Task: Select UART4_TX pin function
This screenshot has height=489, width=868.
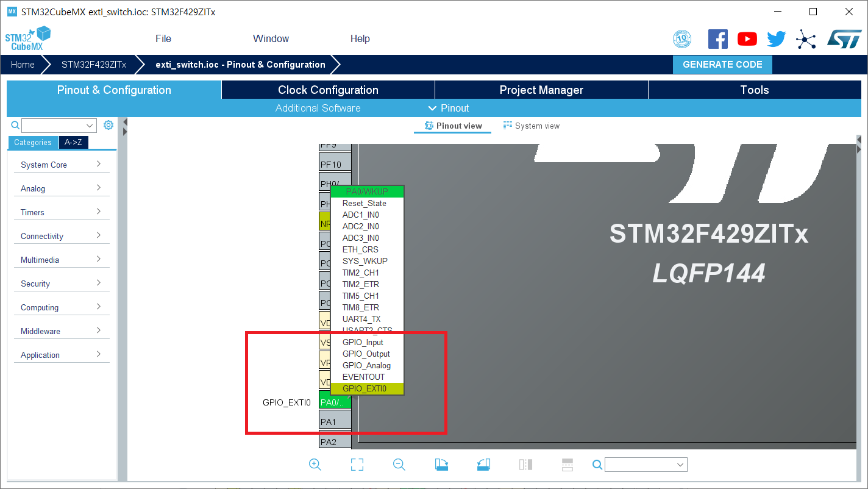Action: click(x=367, y=319)
